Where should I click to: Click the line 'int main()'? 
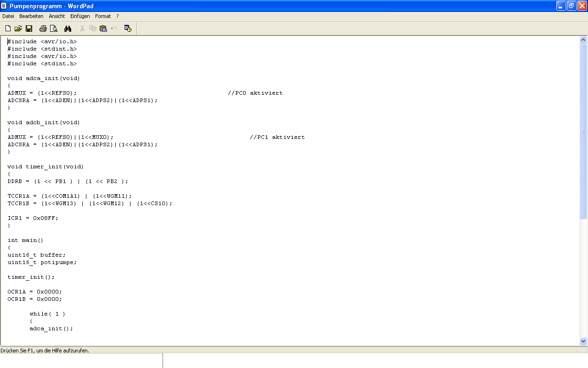(x=25, y=240)
